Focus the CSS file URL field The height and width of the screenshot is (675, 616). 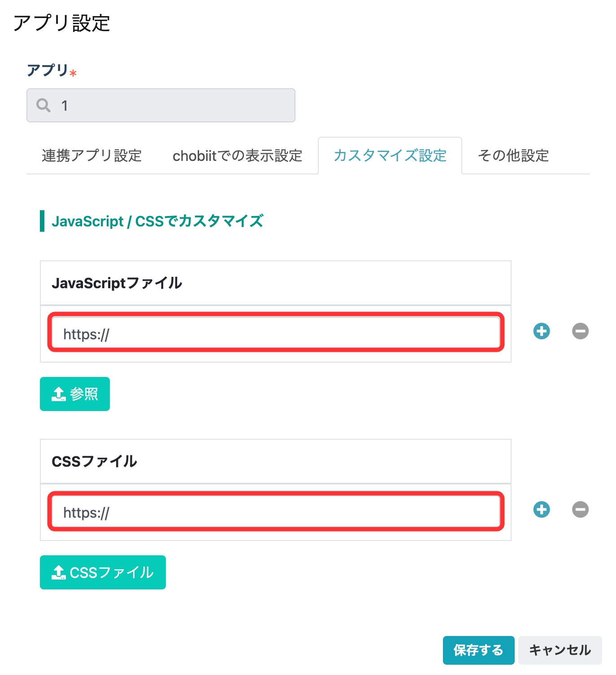(x=276, y=511)
